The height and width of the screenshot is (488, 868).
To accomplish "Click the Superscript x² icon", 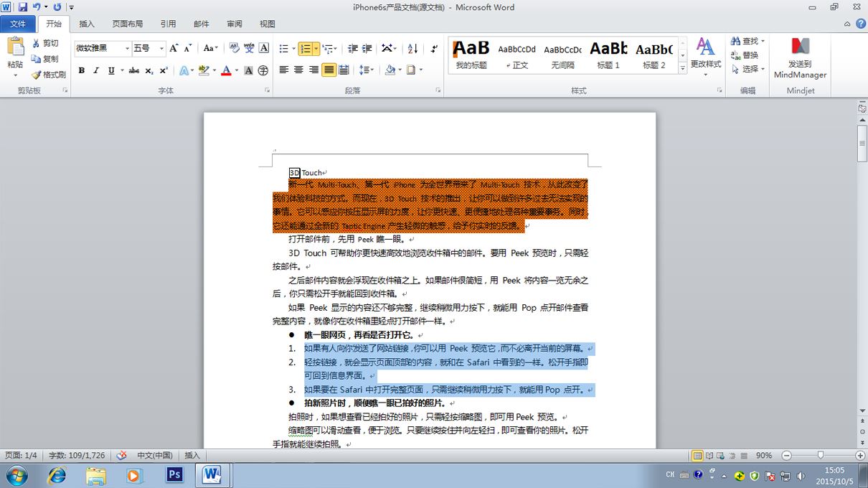I will (164, 70).
